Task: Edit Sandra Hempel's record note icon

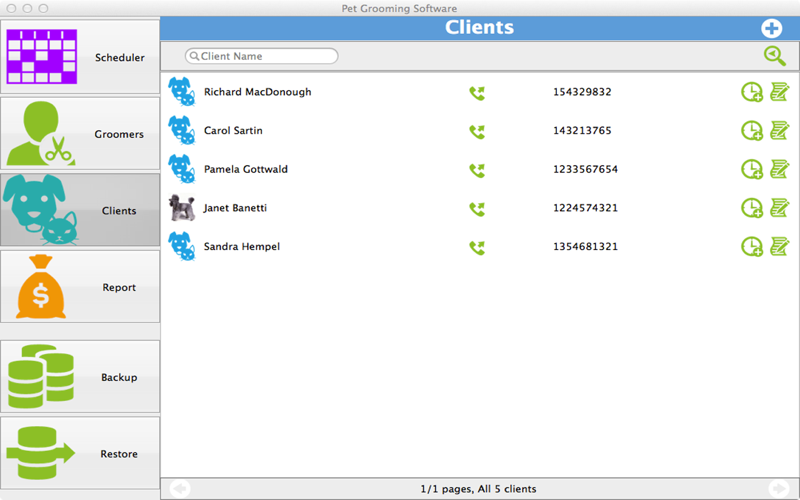Action: pos(780,246)
